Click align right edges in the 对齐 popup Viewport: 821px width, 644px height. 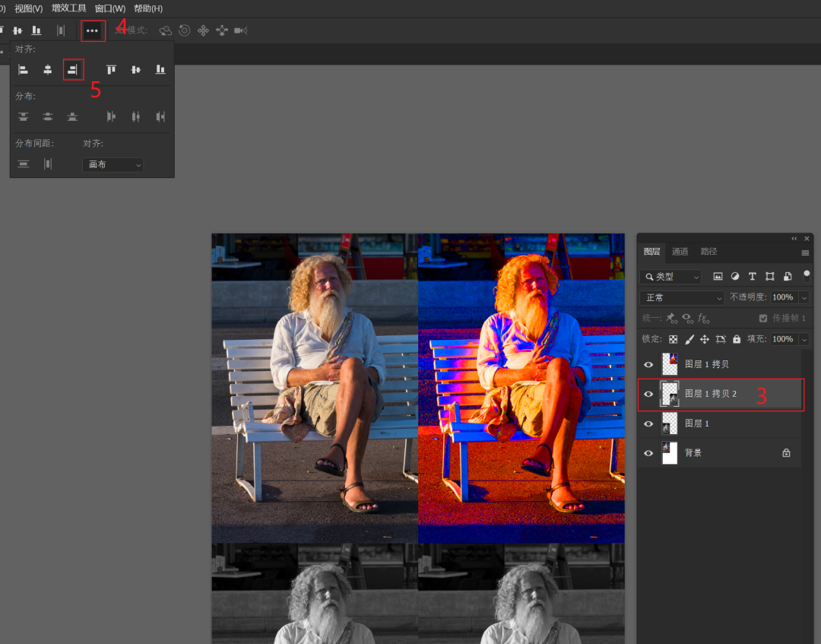73,70
